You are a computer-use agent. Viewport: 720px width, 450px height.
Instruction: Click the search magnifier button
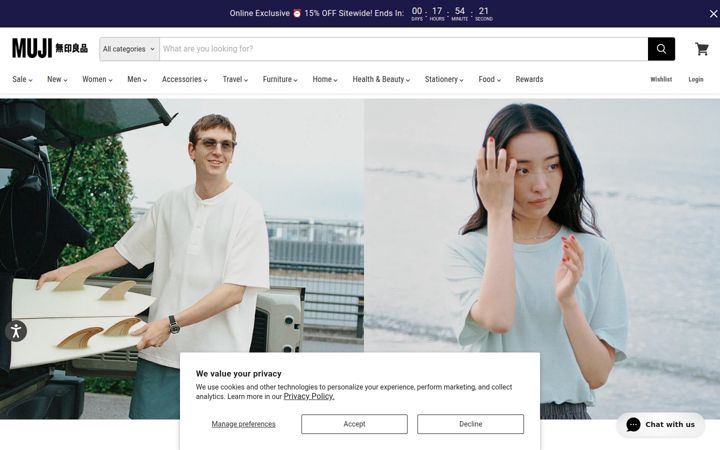point(661,49)
